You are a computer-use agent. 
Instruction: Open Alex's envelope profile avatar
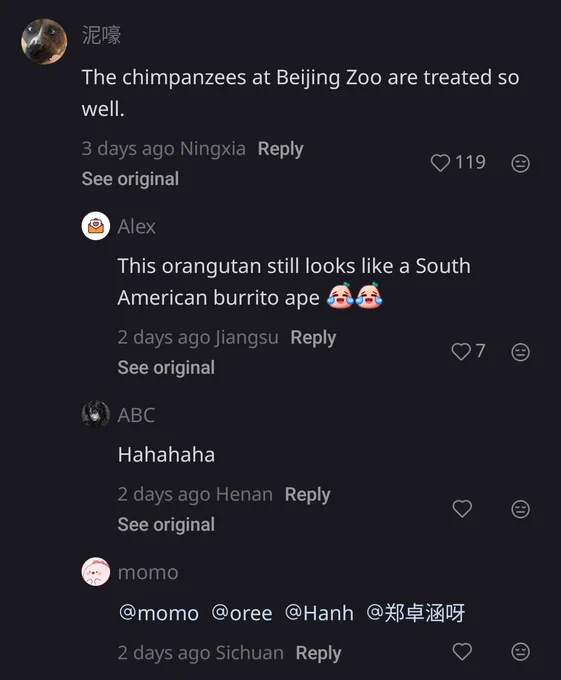point(95,226)
